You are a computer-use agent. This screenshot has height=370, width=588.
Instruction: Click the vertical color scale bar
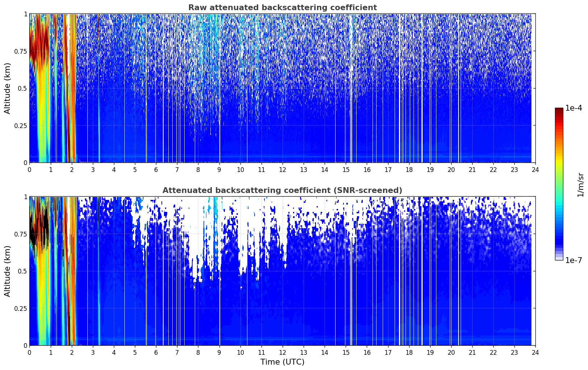click(559, 184)
